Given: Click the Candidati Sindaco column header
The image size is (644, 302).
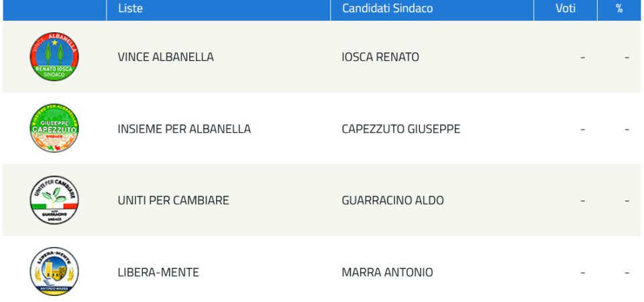Looking at the screenshot, I should (387, 8).
